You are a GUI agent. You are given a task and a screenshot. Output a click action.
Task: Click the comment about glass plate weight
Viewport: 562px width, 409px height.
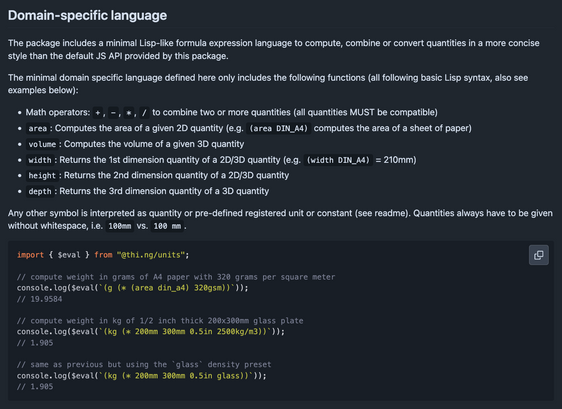coord(160,320)
